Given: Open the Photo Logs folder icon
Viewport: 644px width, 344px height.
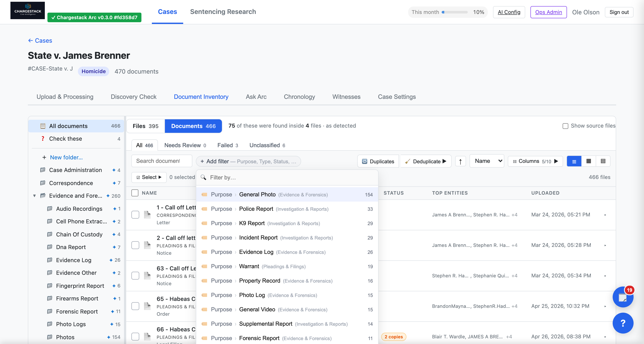Looking at the screenshot, I should (x=50, y=324).
